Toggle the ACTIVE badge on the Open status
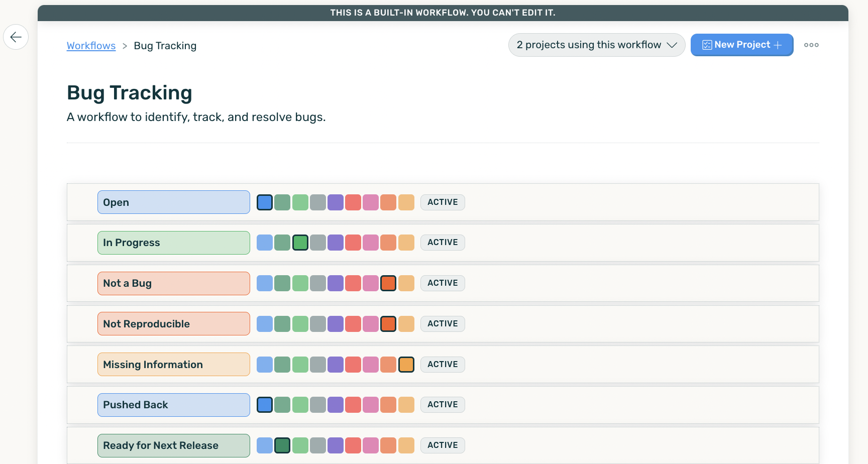 (442, 202)
